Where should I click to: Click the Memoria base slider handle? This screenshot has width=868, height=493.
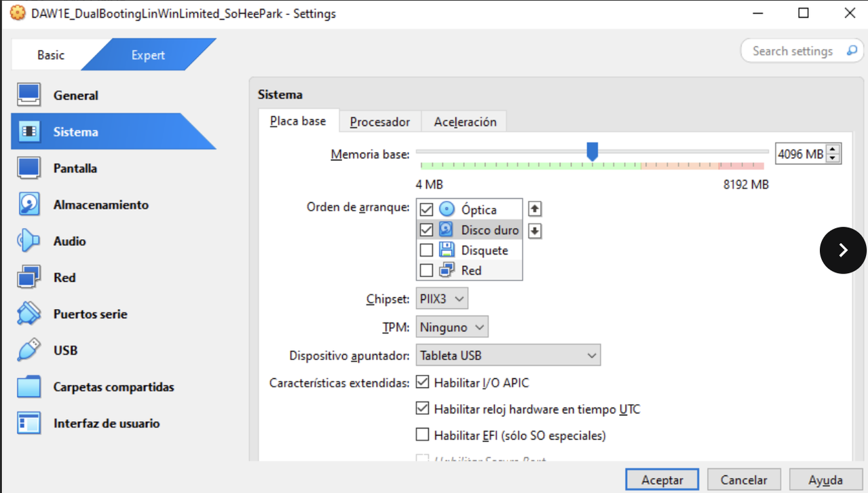(x=592, y=151)
